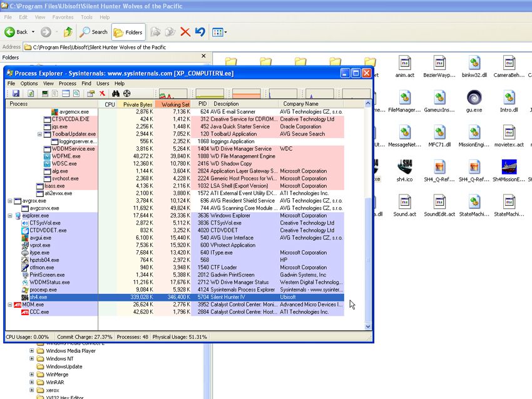The width and height of the screenshot is (532, 399).
Task: Close the Folders pane with its X
Action: pyautogui.click(x=203, y=56)
